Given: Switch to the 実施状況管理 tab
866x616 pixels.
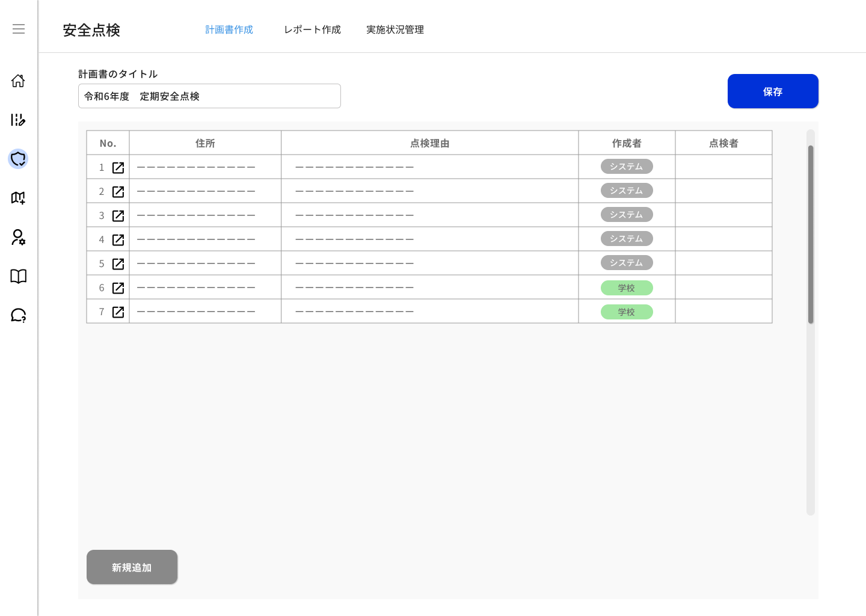Looking at the screenshot, I should coord(395,29).
